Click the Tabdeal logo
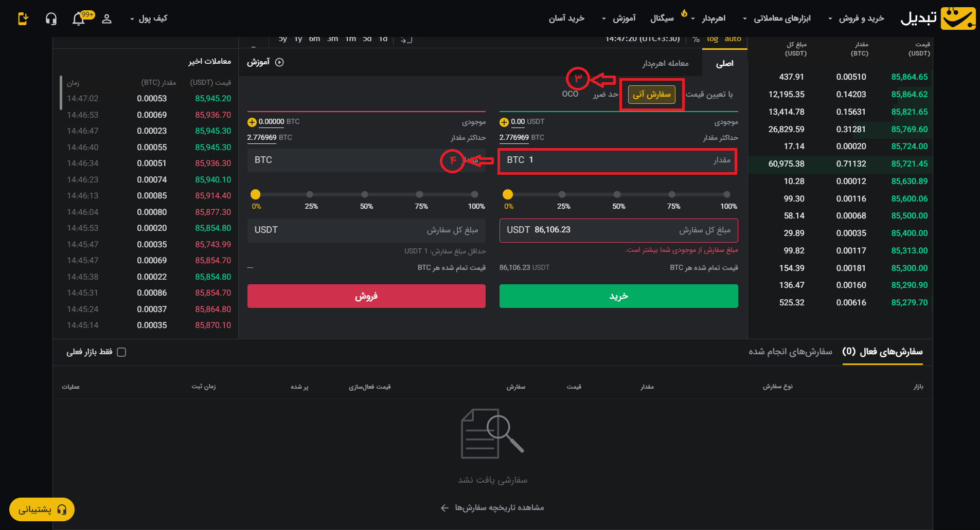Screen dimensions: 980x530 937,19
